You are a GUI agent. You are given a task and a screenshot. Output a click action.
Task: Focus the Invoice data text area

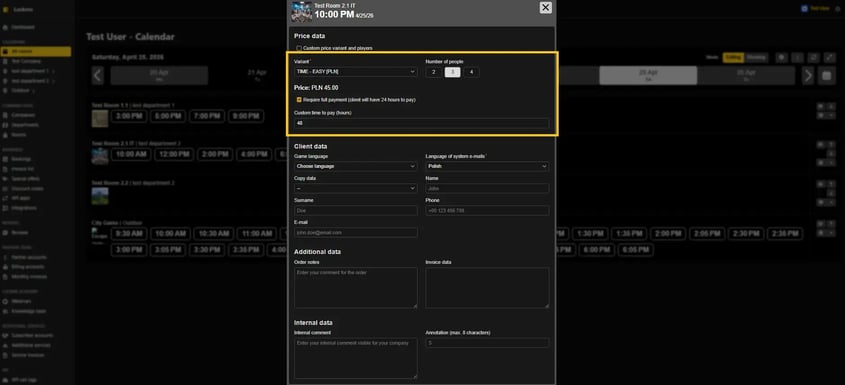(x=487, y=287)
